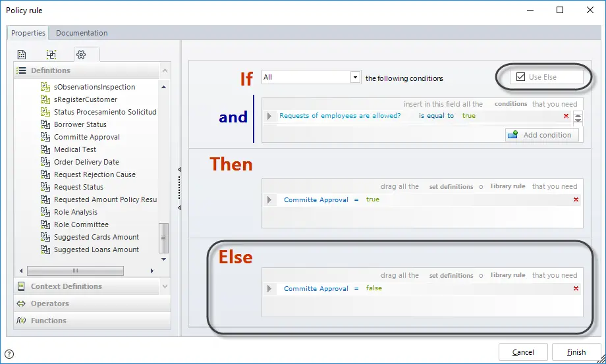Click the Finish button
Viewport: 606px width, 364px height.
click(576, 352)
